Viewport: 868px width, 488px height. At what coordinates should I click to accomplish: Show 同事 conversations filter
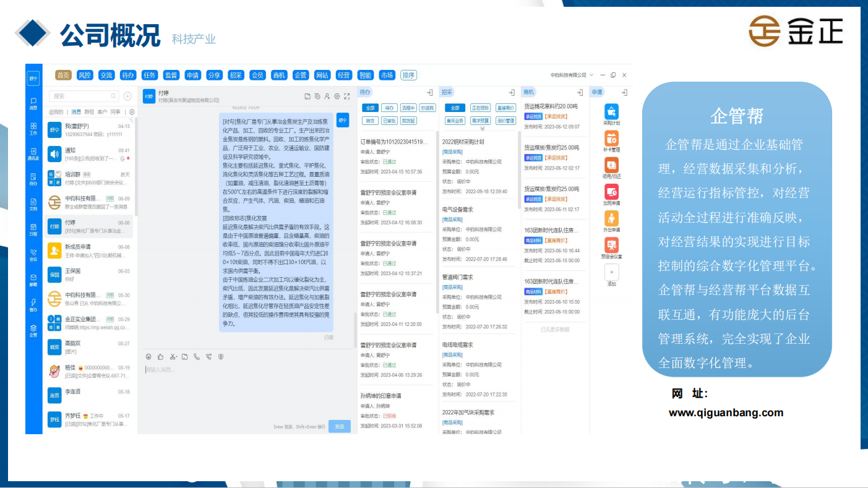(115, 112)
